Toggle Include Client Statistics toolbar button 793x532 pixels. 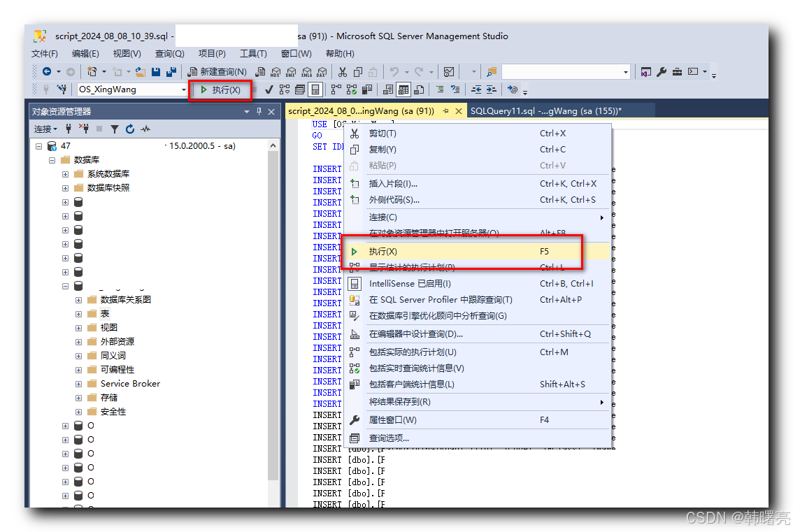coord(367,89)
